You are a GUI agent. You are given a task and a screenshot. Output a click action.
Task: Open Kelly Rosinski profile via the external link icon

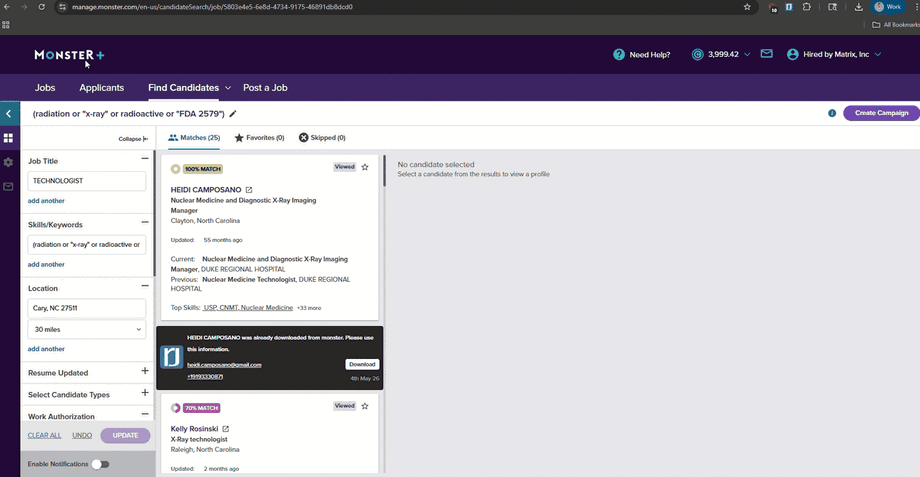(226, 429)
